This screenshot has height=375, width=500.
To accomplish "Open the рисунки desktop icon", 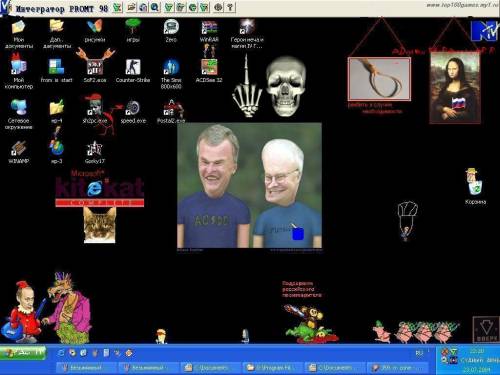I will 95,31.
